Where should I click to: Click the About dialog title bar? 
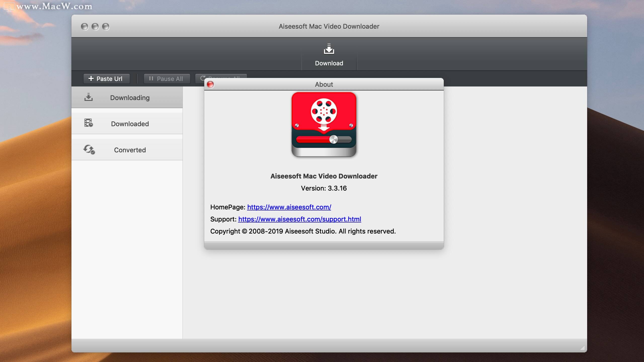click(x=324, y=84)
